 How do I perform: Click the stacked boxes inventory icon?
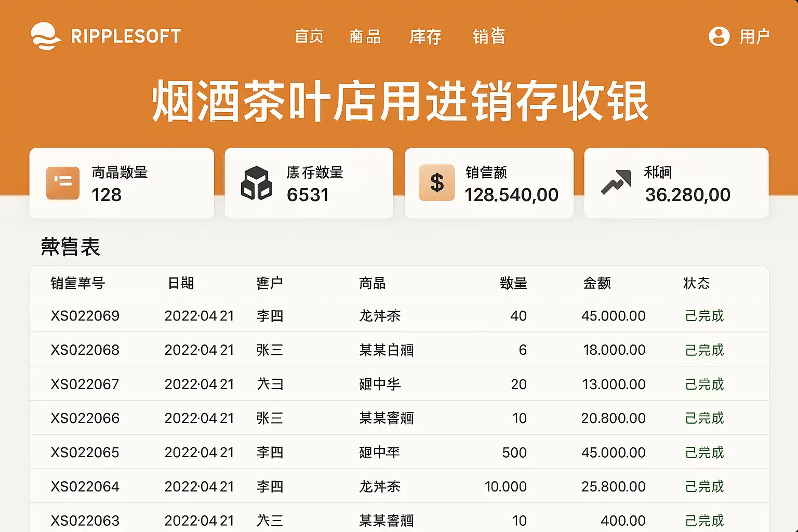tap(257, 183)
